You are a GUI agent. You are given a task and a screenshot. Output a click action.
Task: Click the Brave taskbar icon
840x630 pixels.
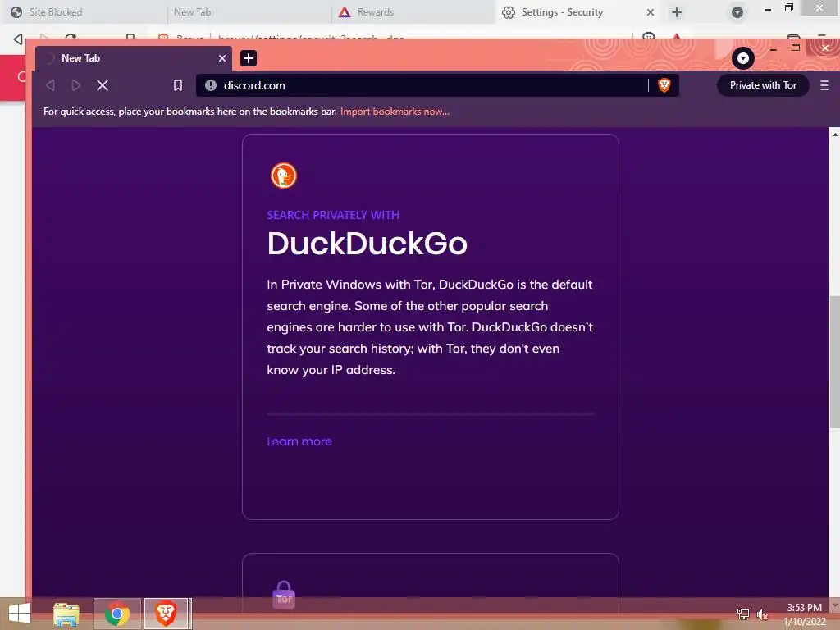[x=167, y=614]
